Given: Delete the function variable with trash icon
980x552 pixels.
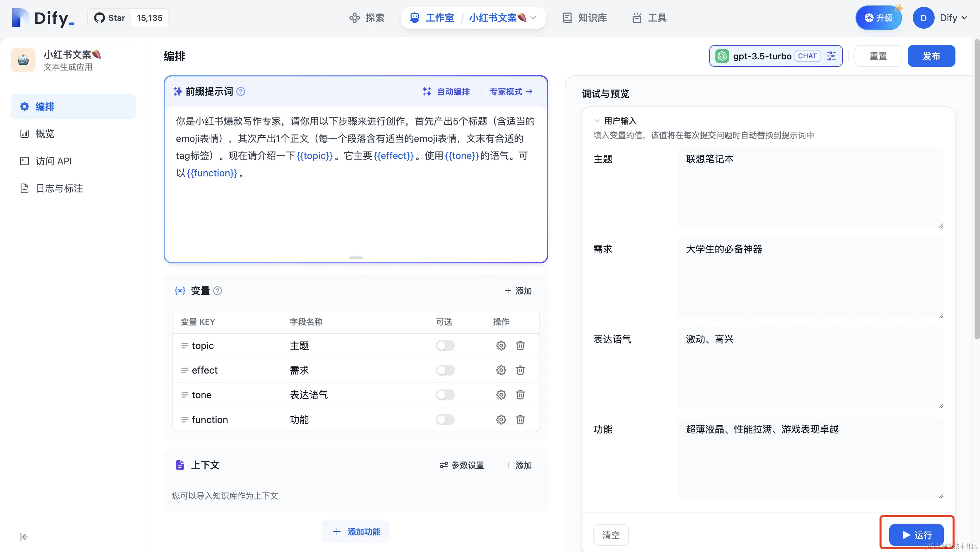Looking at the screenshot, I should pos(520,420).
